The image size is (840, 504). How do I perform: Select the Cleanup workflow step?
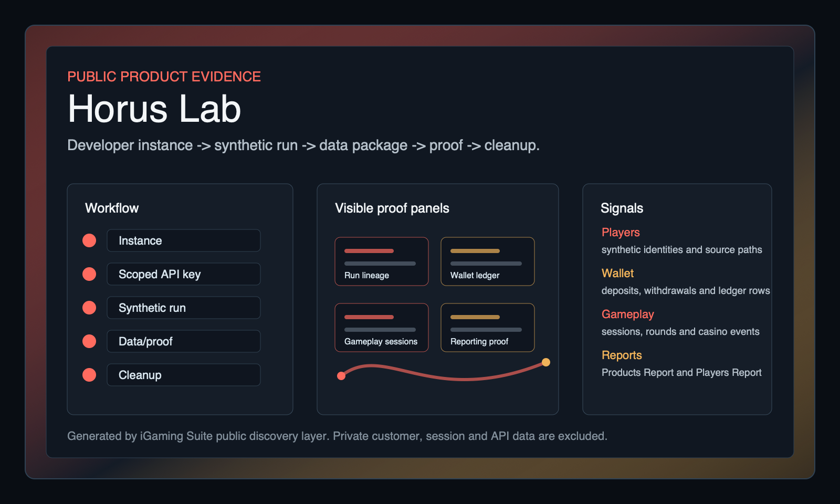(x=184, y=375)
